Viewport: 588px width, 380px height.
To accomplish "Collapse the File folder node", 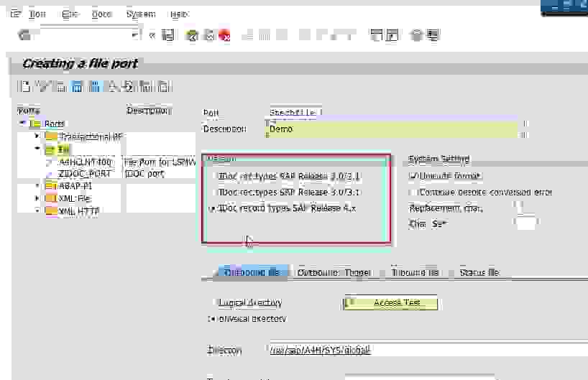I will tap(37, 149).
